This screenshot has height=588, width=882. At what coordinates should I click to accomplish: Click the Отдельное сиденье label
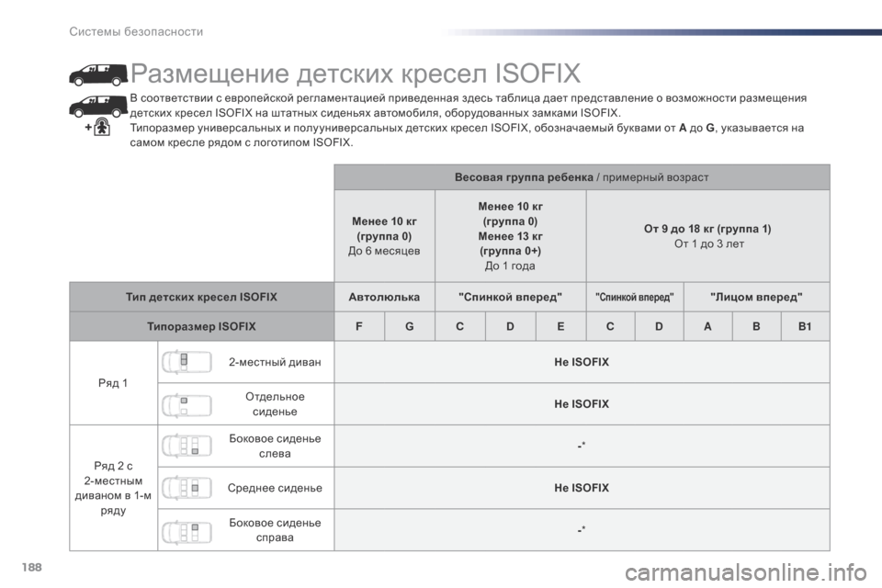pyautogui.click(x=275, y=404)
